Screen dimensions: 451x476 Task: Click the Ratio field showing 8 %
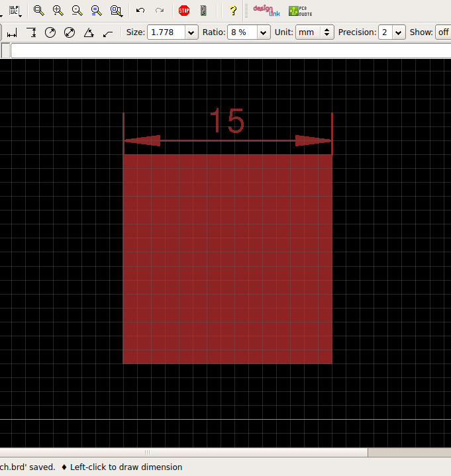pos(242,32)
